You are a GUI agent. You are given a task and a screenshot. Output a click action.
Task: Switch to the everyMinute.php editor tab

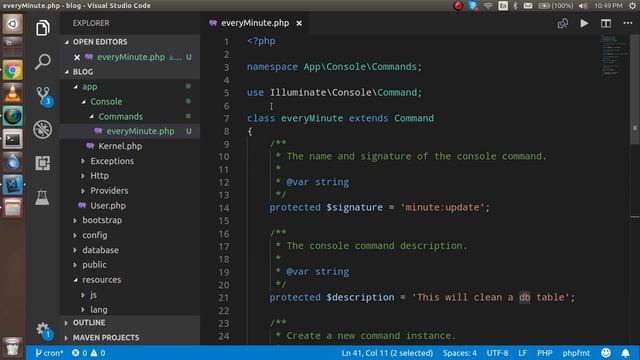(x=255, y=23)
